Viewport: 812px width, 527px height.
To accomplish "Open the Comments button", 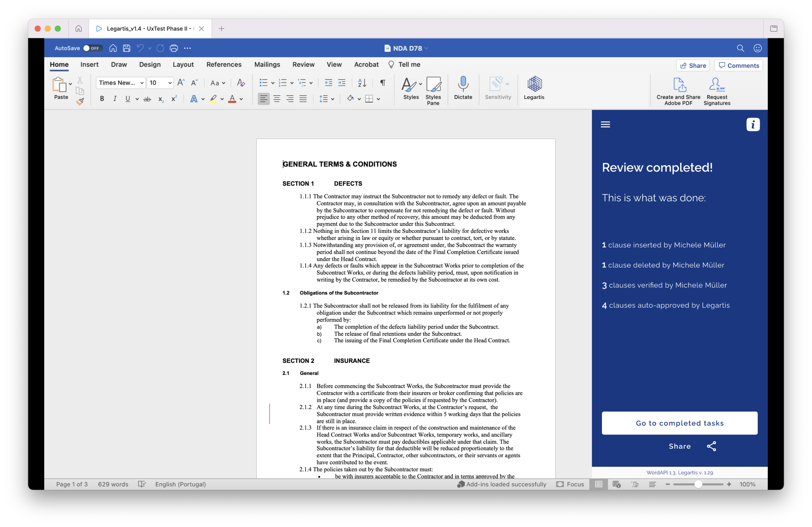I will point(738,66).
